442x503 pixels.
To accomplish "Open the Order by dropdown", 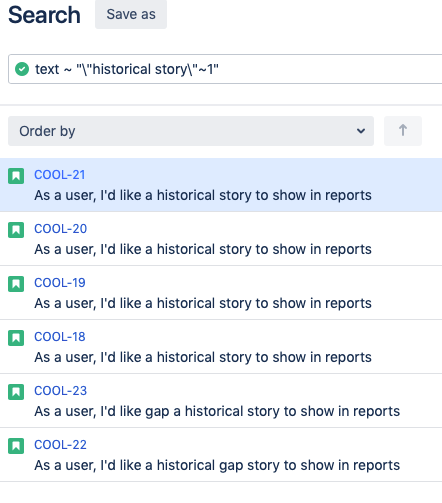I will coord(191,131).
